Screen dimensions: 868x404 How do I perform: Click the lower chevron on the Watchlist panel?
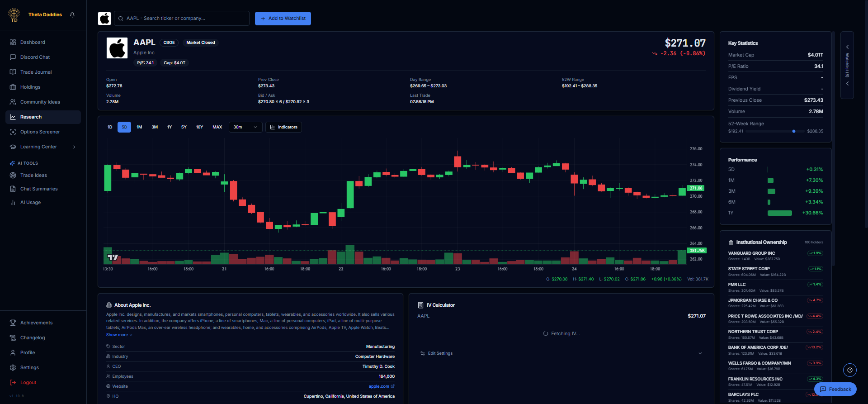click(847, 84)
